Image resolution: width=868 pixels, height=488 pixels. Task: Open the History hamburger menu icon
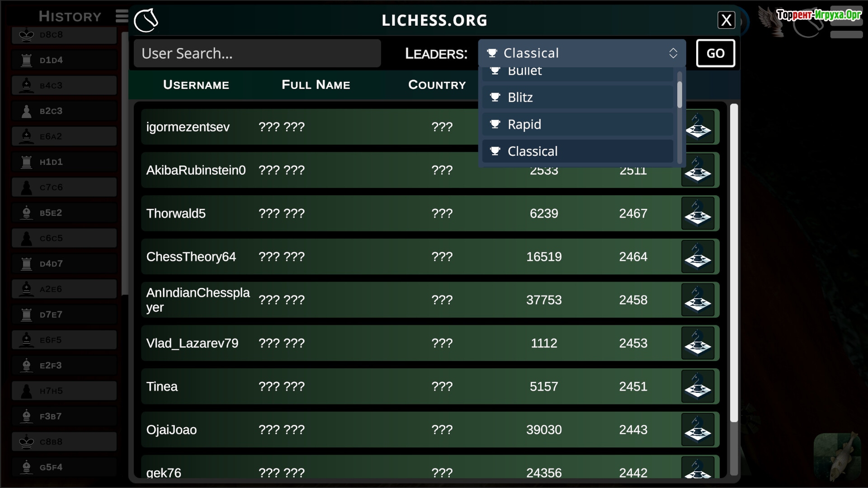122,16
